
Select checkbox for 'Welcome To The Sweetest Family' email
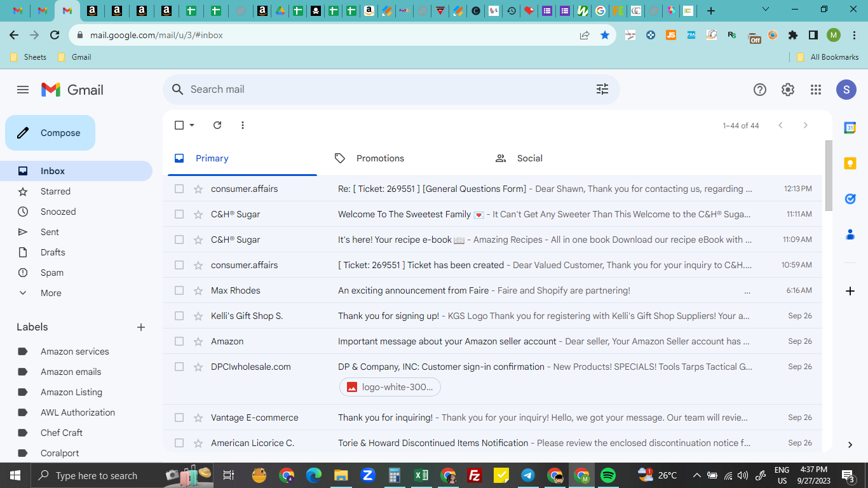(x=179, y=214)
